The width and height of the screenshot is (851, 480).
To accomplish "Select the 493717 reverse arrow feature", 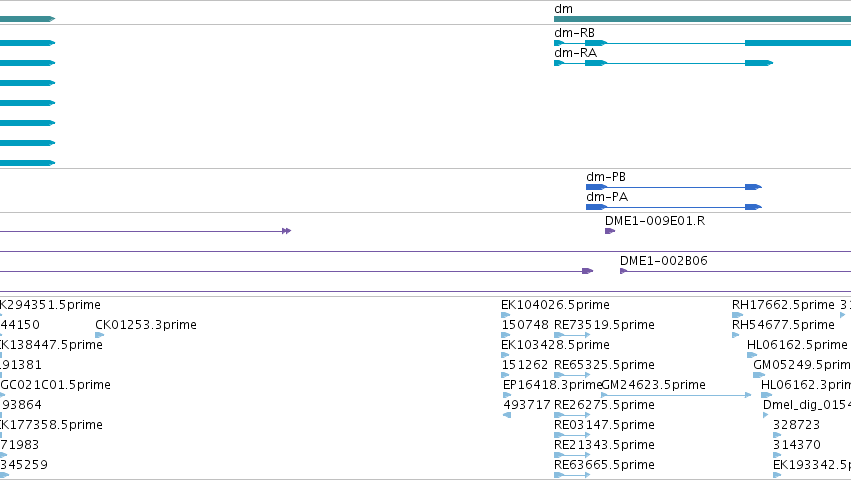I will [507, 415].
